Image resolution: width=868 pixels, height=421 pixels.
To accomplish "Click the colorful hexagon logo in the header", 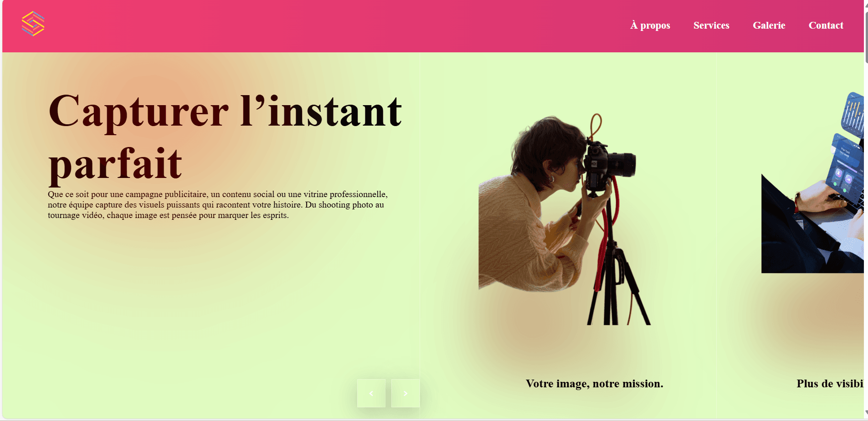I will [x=33, y=24].
